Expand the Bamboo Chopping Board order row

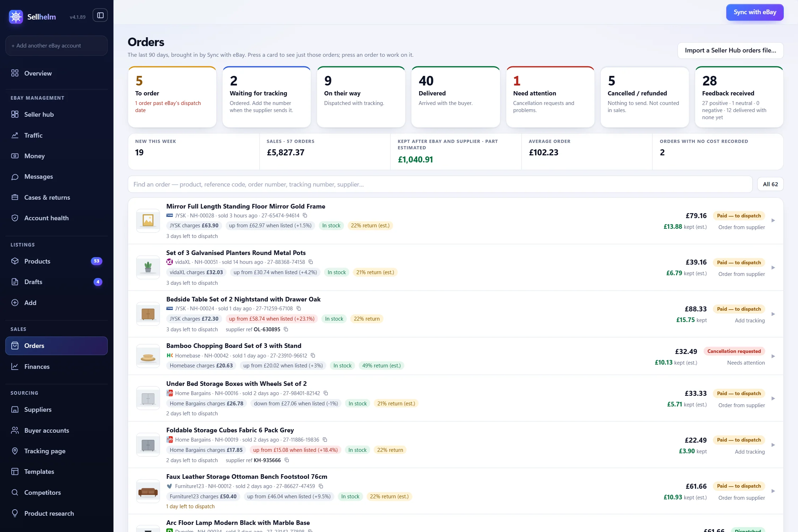tap(773, 356)
